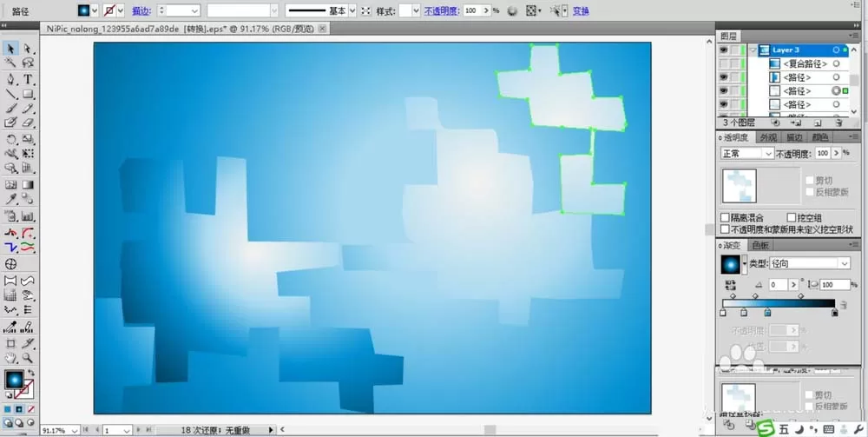This screenshot has width=868, height=437.
Task: Switch to the 描边 panel tab
Action: [x=794, y=137]
